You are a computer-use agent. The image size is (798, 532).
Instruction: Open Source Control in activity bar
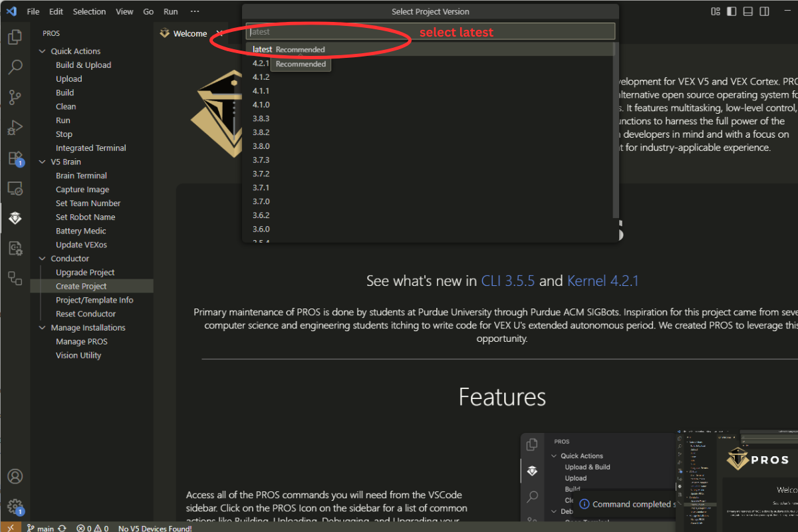tap(15, 97)
